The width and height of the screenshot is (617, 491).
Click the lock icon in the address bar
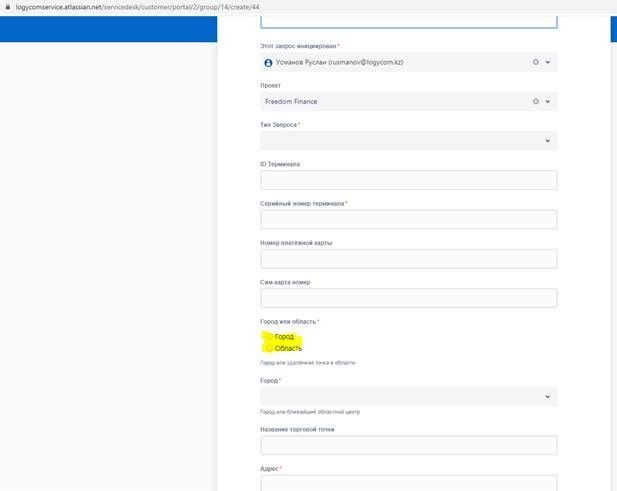coord(7,7)
